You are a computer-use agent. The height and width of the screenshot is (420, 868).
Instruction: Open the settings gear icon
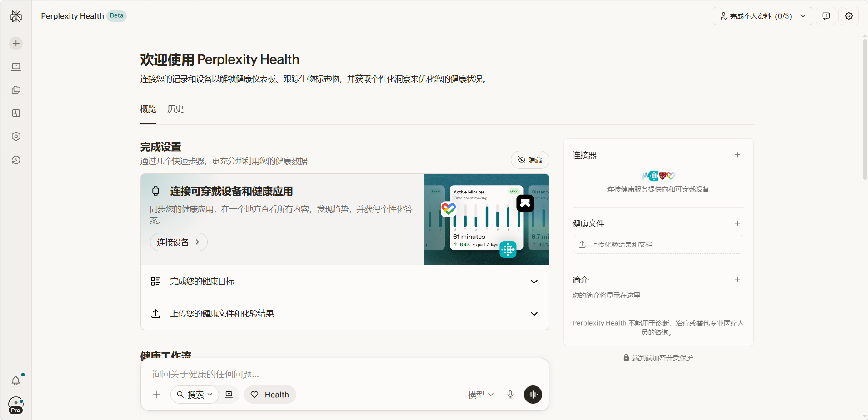pos(849,16)
